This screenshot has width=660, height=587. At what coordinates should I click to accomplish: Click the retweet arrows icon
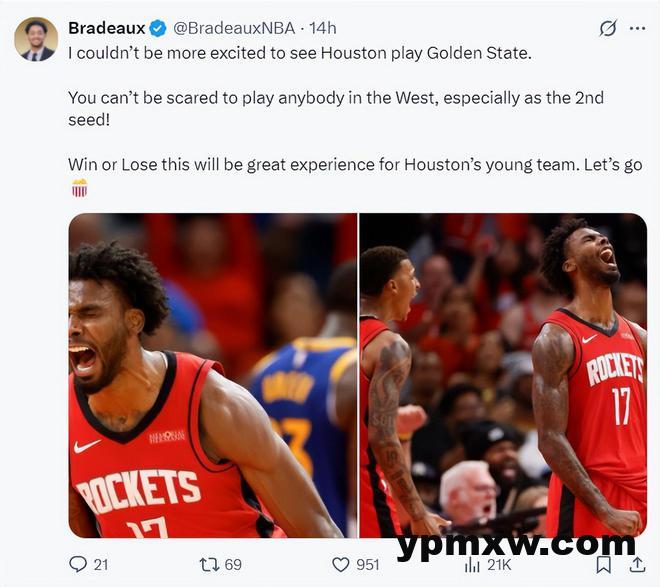(x=209, y=564)
